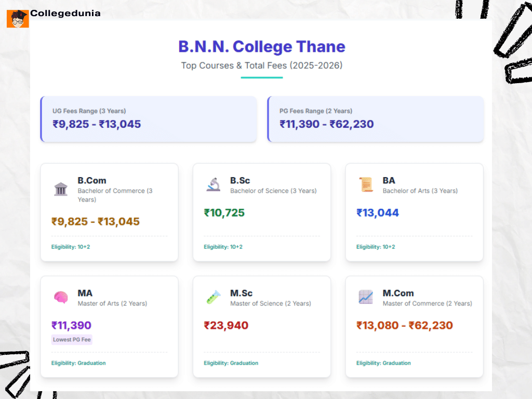Click the scroll icon on the BA card
Screen dimensions: 532x399
point(366,184)
